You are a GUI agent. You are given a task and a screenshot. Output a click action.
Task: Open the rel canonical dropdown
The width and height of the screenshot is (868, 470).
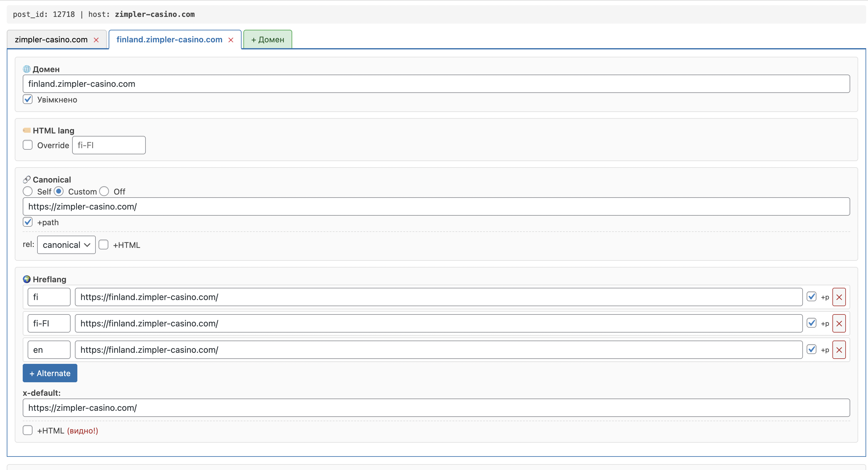[66, 245]
